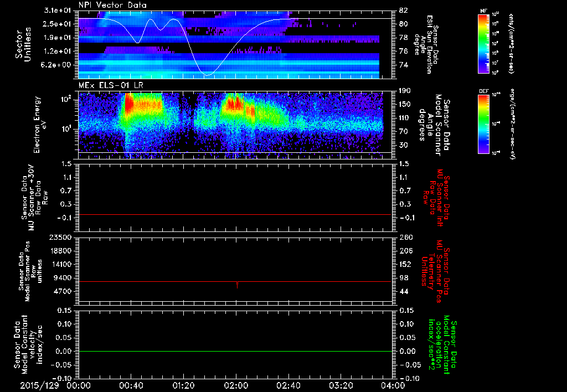Viewport: 567px width, 392px height.
Task: Click the '23500' scanner position tick label
Action: [x=61, y=237]
